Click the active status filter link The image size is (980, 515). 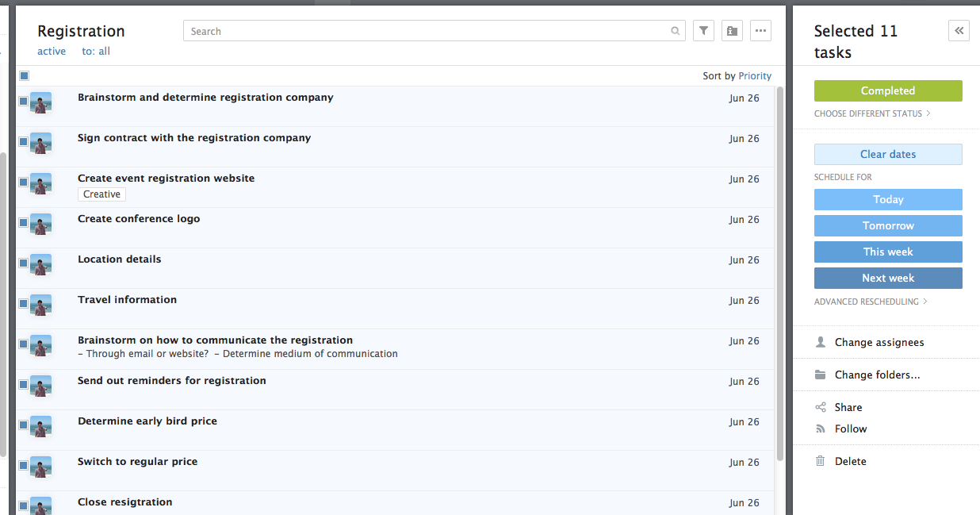point(52,52)
